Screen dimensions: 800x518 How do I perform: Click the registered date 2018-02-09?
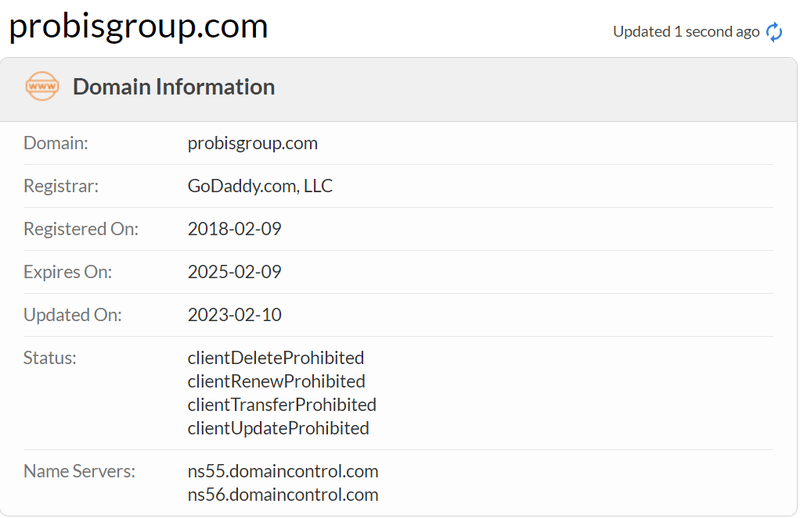(234, 229)
